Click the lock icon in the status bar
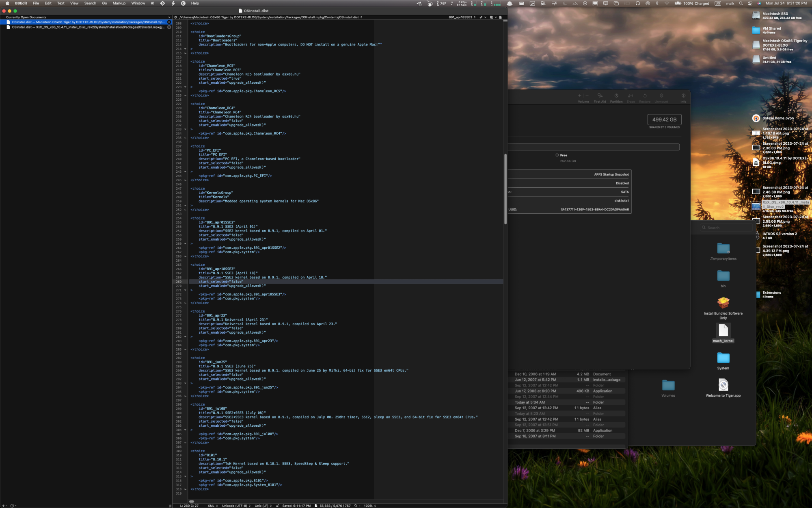The width and height of the screenshot is (812, 508). tap(277, 506)
